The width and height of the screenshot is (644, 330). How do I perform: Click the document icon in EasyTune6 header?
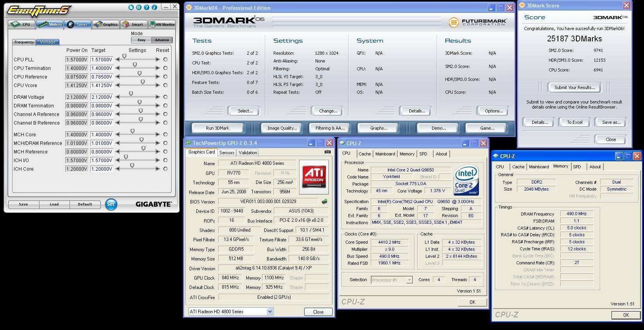pos(131,7)
